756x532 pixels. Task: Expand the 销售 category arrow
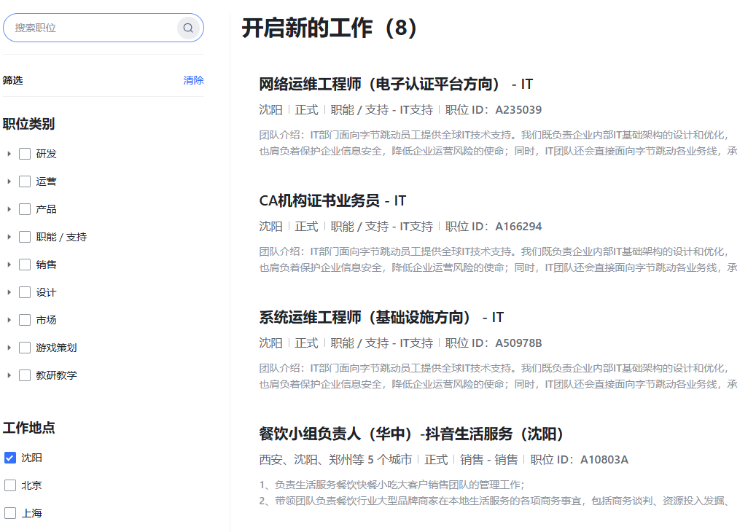(9, 265)
